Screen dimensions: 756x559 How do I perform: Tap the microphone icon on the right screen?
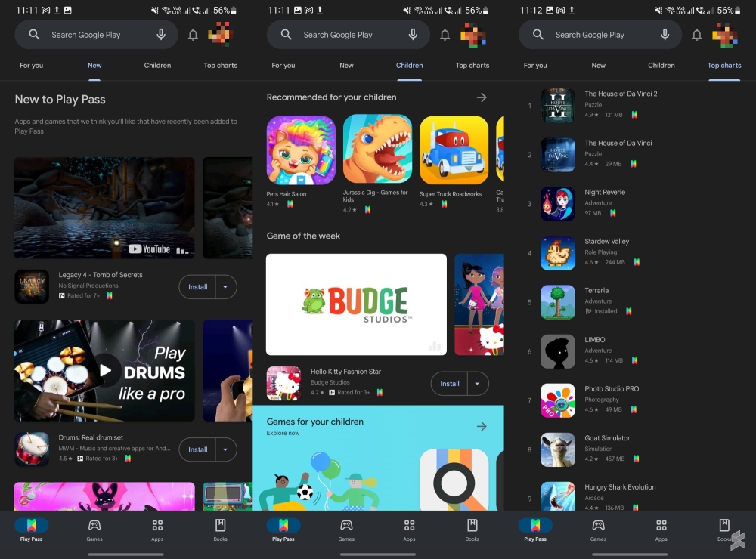click(x=665, y=34)
